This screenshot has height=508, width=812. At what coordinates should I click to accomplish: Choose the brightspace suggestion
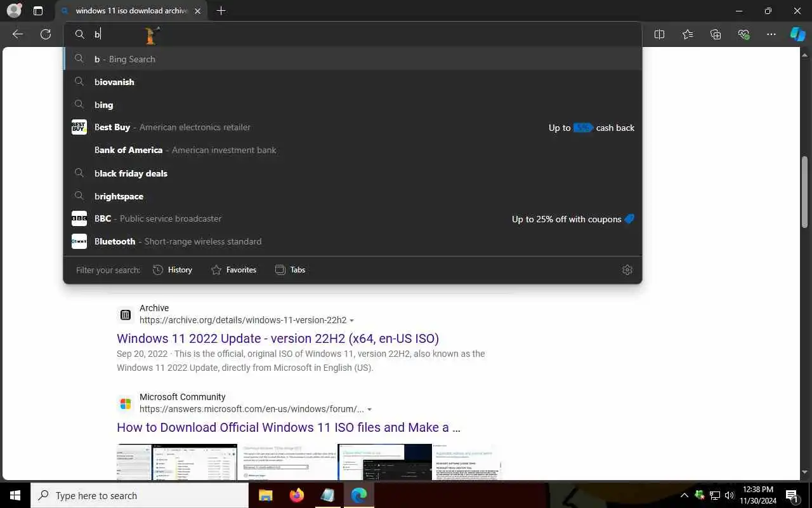click(x=353, y=196)
